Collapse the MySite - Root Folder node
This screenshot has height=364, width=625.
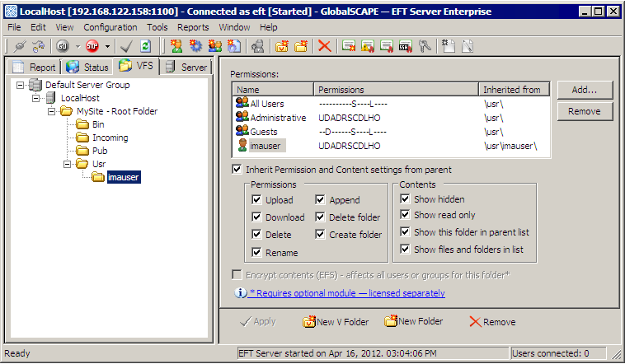tap(51, 111)
